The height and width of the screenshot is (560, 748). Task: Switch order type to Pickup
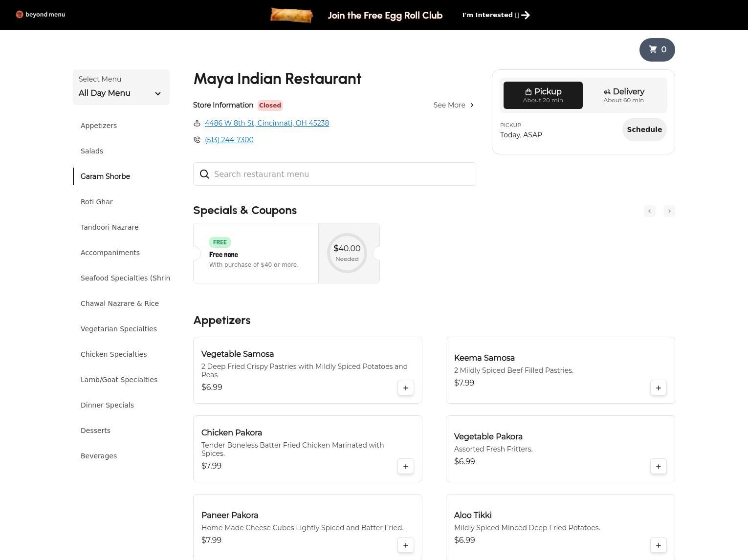pyautogui.click(x=543, y=95)
